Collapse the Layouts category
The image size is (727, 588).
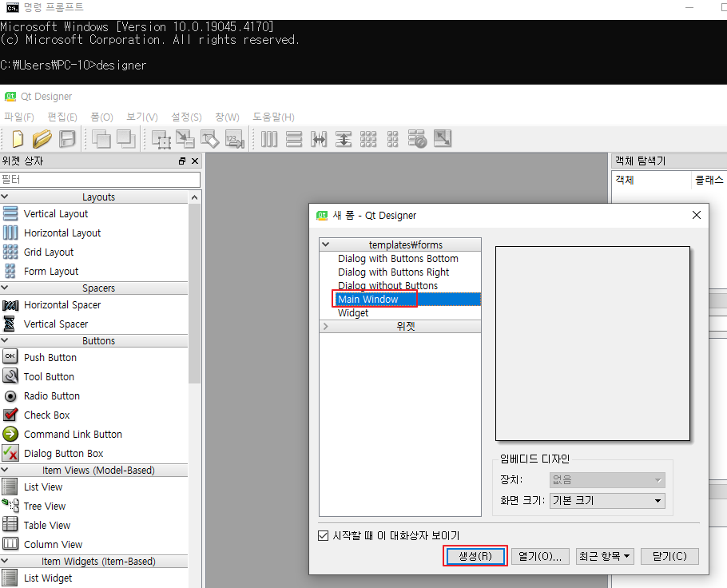point(5,197)
